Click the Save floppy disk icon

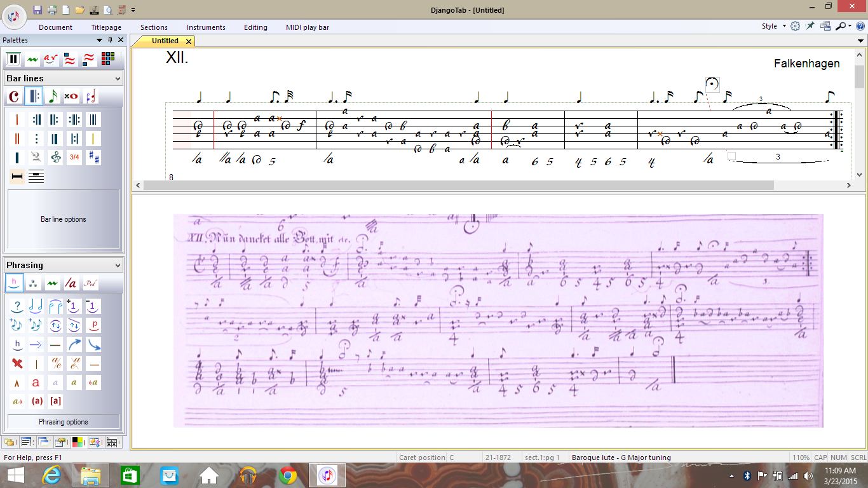(x=37, y=10)
